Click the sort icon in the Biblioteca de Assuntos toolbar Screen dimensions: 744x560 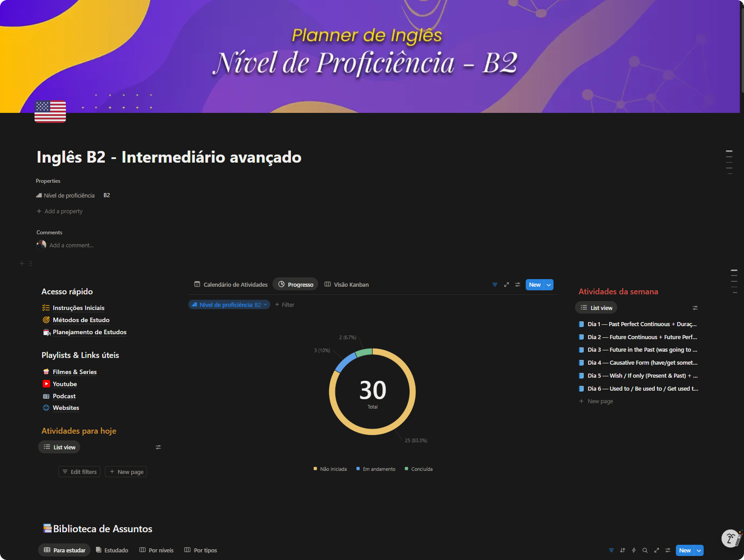pyautogui.click(x=623, y=550)
